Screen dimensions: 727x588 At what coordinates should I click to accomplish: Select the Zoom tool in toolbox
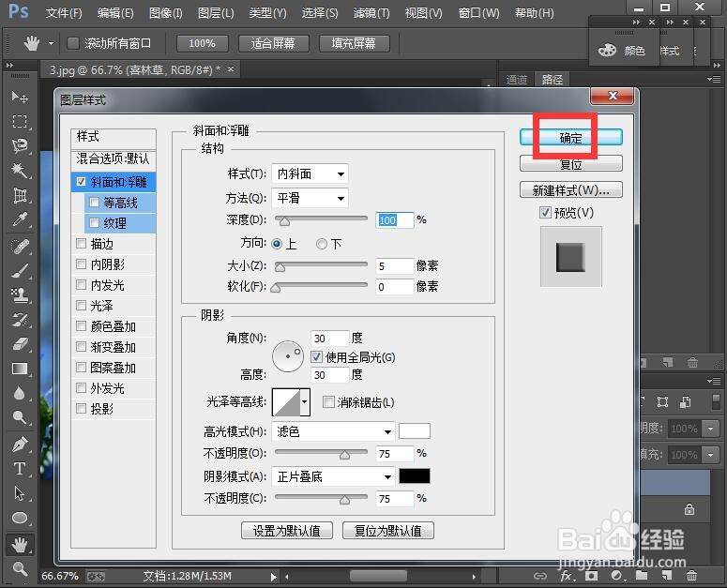pos(20,568)
